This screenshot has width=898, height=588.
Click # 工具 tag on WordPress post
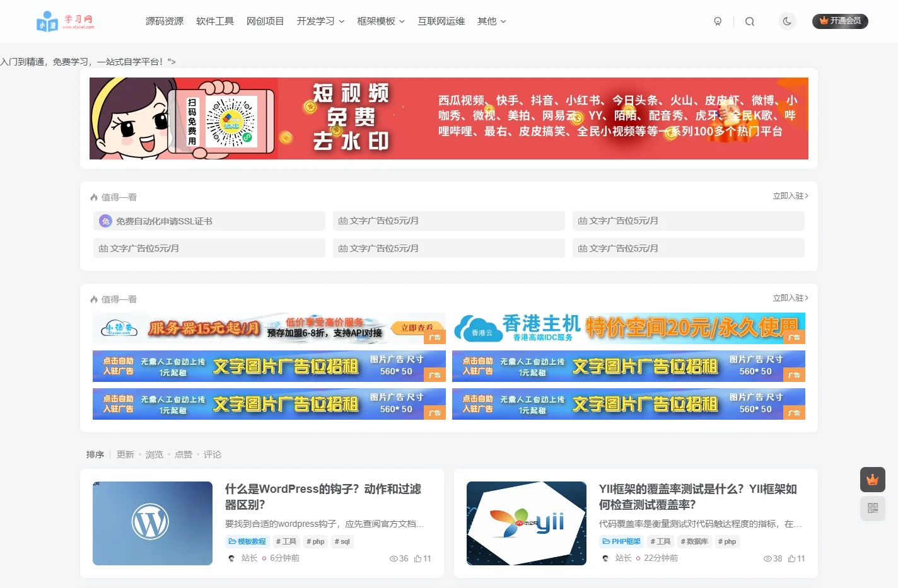(x=286, y=541)
